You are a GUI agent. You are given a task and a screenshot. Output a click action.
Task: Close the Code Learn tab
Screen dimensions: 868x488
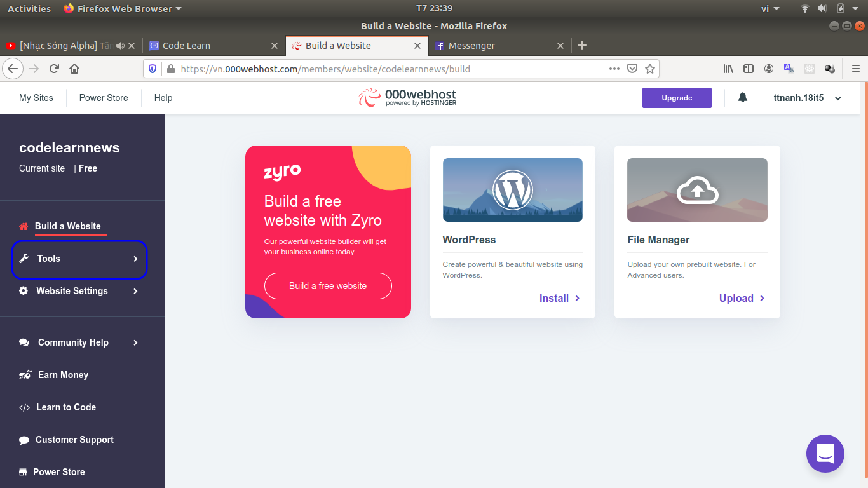click(275, 46)
